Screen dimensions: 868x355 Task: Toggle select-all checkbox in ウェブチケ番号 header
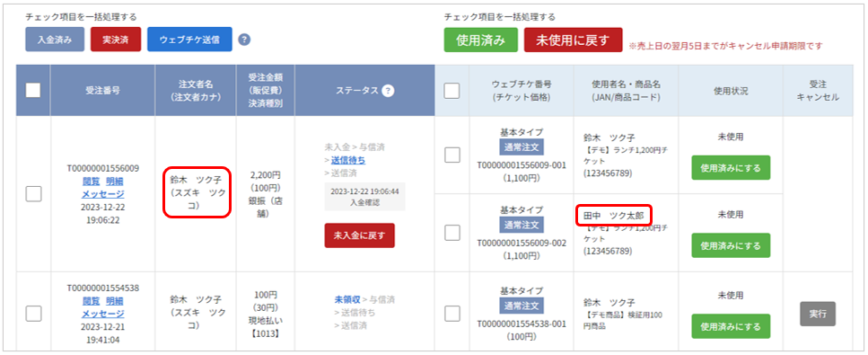tap(452, 91)
